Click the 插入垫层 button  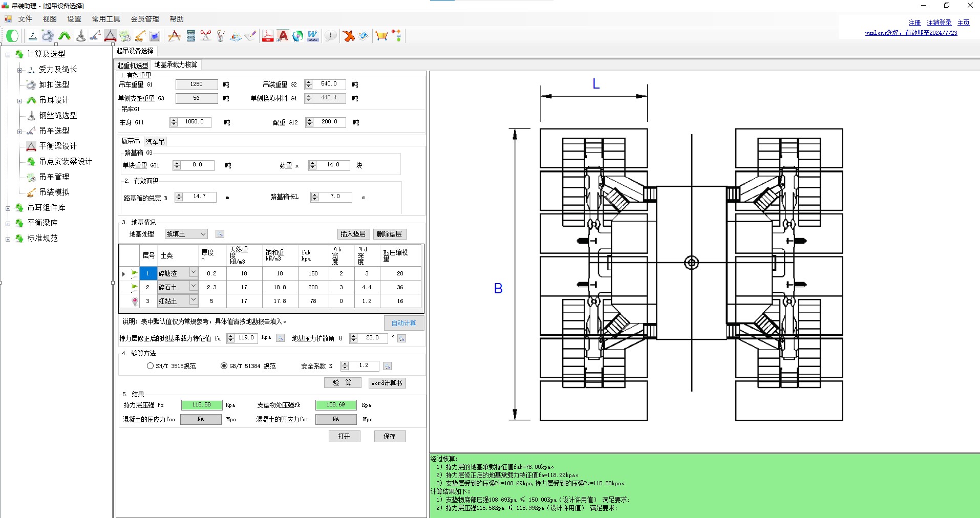[353, 234]
